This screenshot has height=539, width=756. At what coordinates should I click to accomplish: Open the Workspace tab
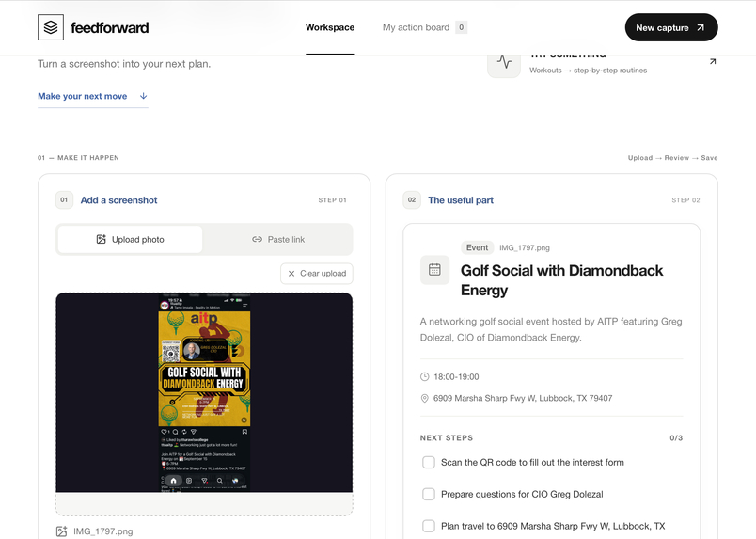(330, 27)
